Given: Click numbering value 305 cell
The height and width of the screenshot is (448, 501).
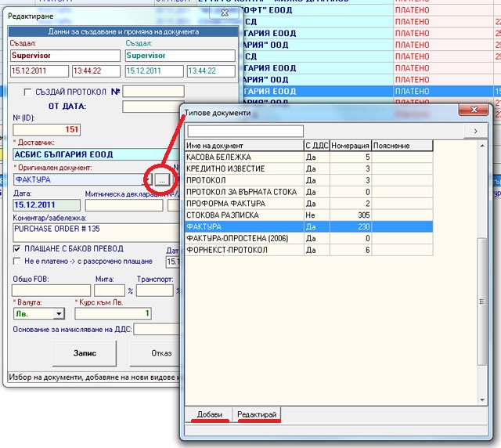Looking at the screenshot, I should (x=351, y=215).
